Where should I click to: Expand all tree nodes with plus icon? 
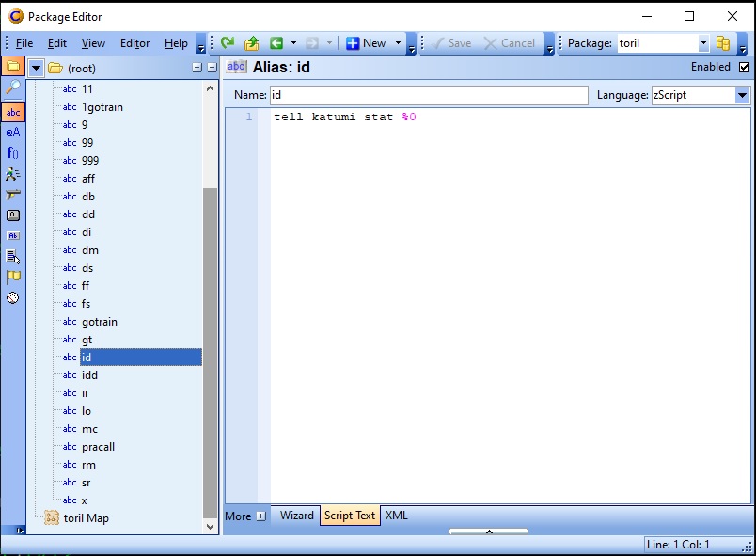(x=197, y=68)
